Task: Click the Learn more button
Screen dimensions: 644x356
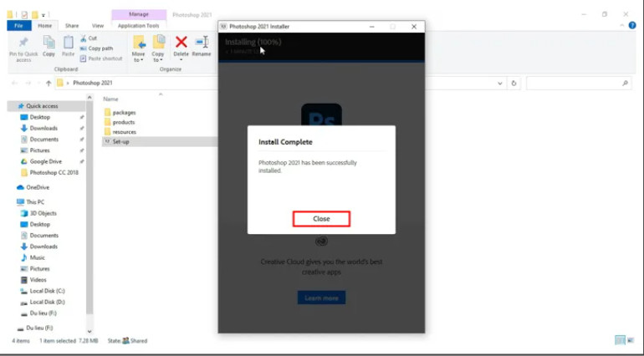Action: pos(321,298)
